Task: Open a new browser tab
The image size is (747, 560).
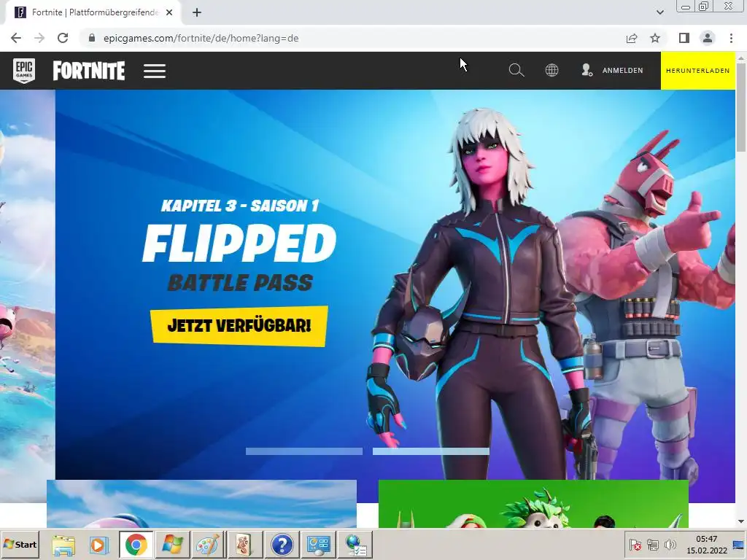Action: point(197,12)
